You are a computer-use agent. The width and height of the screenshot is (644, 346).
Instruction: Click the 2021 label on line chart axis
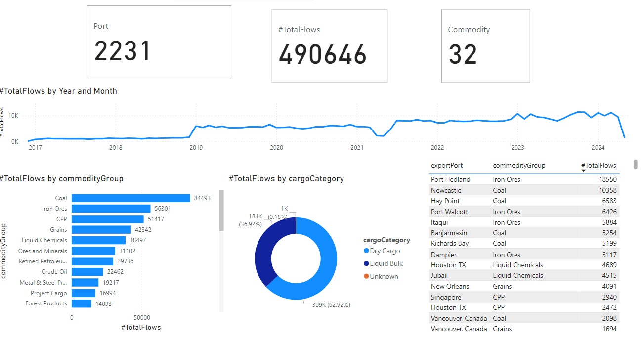coord(356,148)
